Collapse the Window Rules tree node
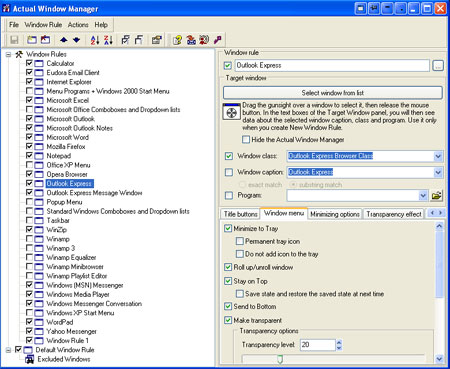Screen dimensions: 450x369 [x=8, y=54]
